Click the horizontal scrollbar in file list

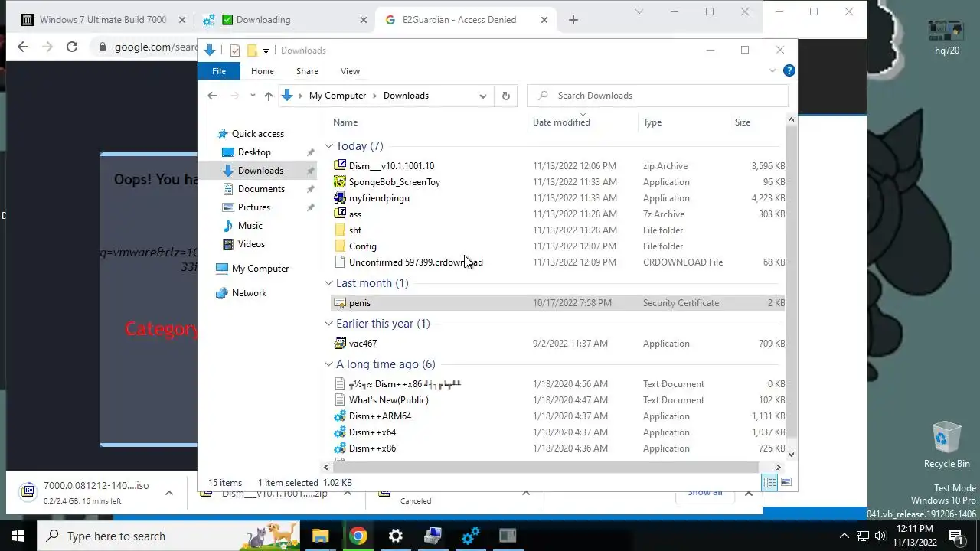545,467
